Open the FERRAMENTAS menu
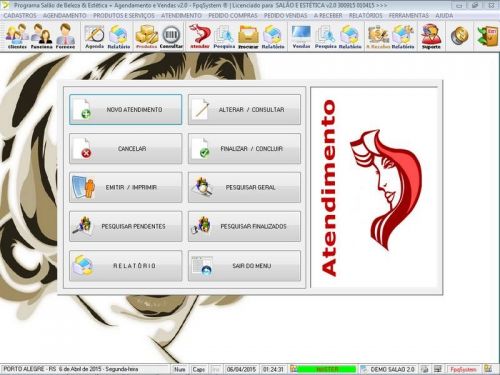 409,16
